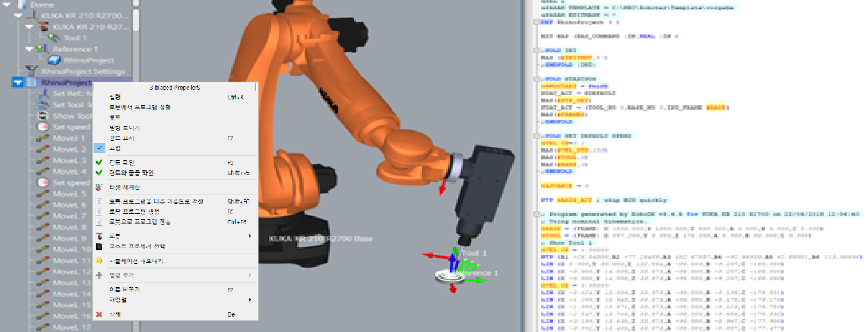868x332 pixels.
Task: Select the RhinoProject object cube icon
Action: [x=54, y=60]
